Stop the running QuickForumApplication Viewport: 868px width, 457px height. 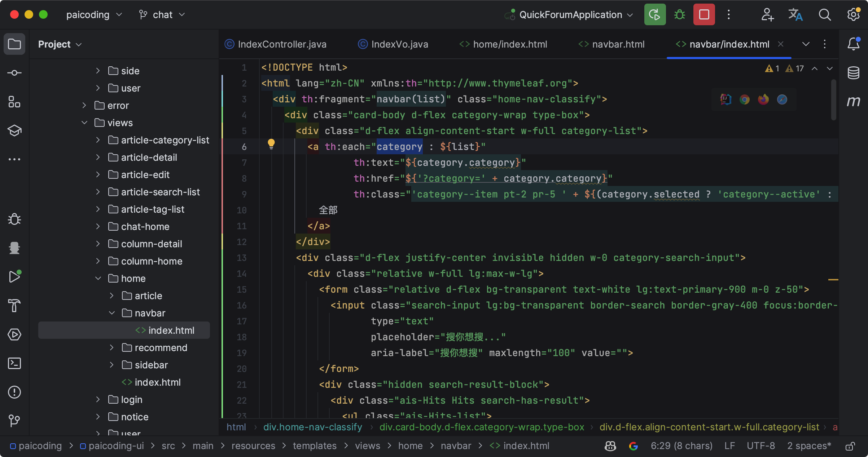[x=704, y=15]
